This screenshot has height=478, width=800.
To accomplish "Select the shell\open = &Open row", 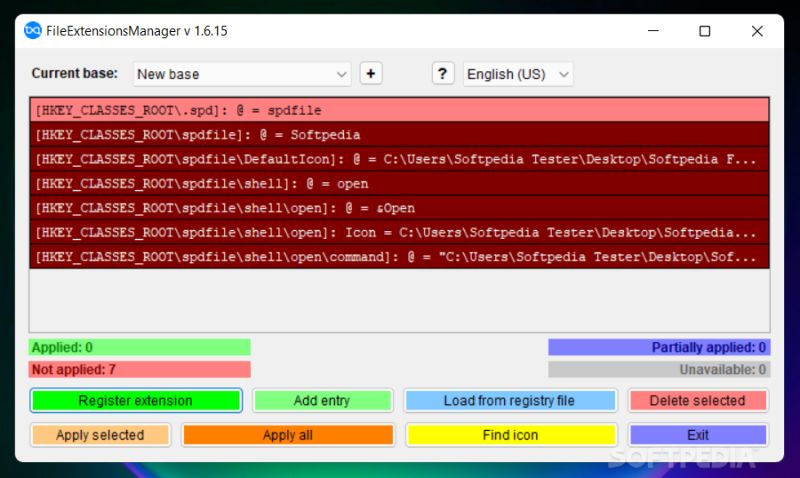I will (399, 208).
